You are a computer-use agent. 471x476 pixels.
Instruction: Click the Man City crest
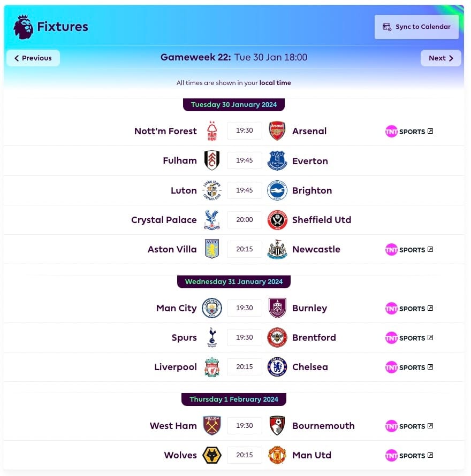[x=212, y=308]
